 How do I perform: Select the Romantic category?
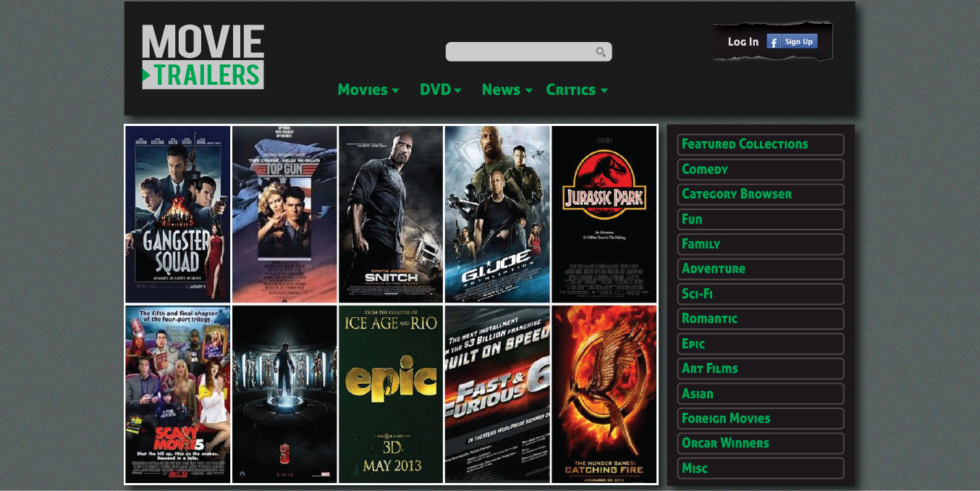pos(761,319)
